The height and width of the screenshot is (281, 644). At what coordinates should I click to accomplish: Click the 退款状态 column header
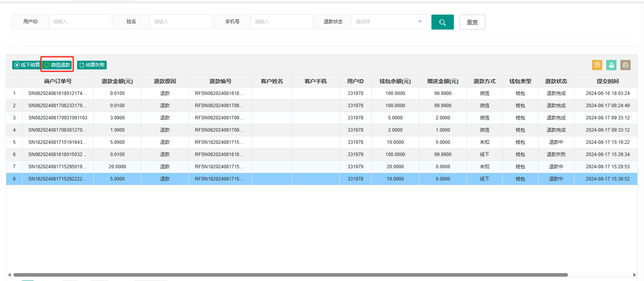(x=556, y=81)
